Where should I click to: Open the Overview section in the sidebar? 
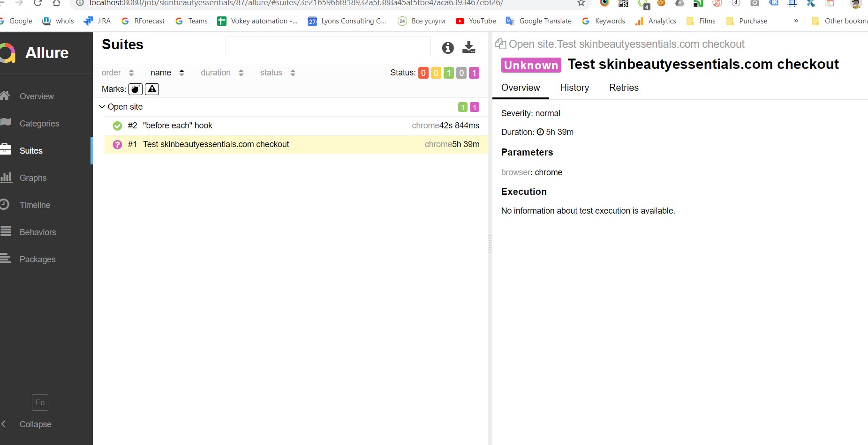point(37,96)
